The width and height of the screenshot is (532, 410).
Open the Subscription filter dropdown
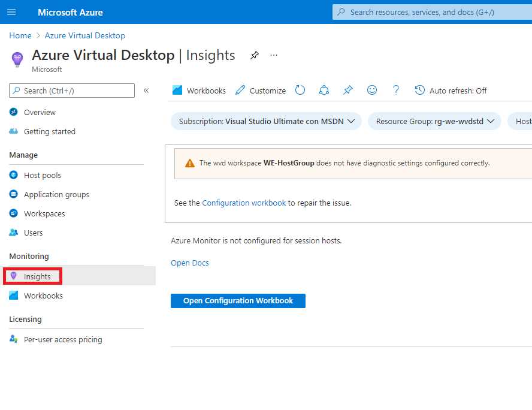pos(265,120)
